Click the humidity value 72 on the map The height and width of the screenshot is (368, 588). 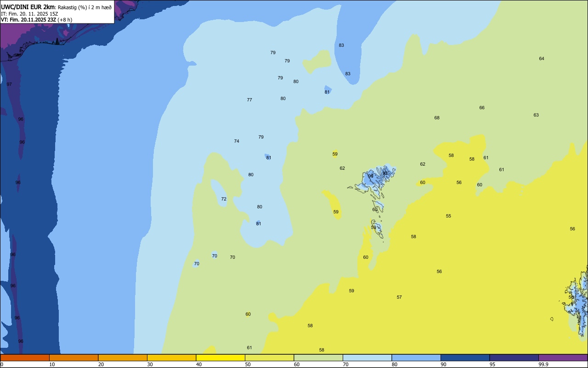tap(224, 199)
